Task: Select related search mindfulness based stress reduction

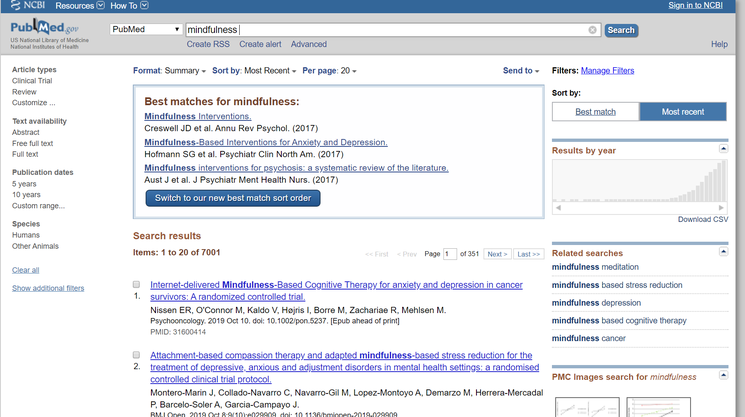Action: [x=617, y=285]
